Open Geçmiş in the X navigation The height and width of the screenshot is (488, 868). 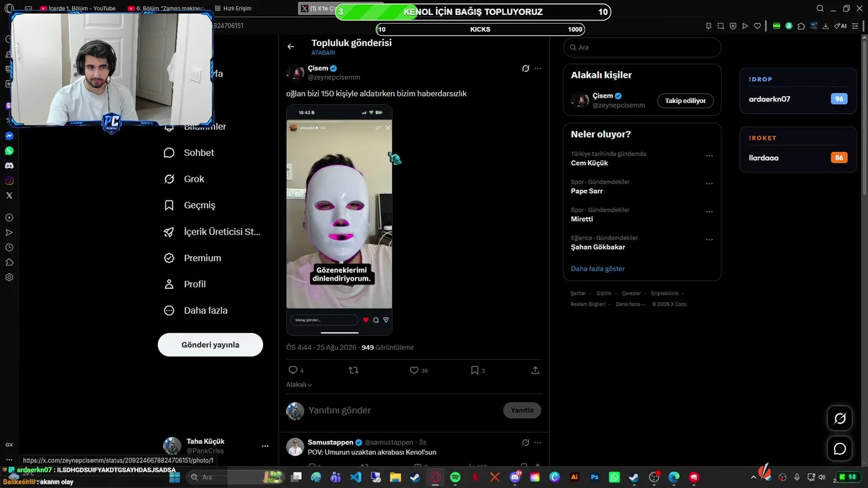pyautogui.click(x=189, y=205)
